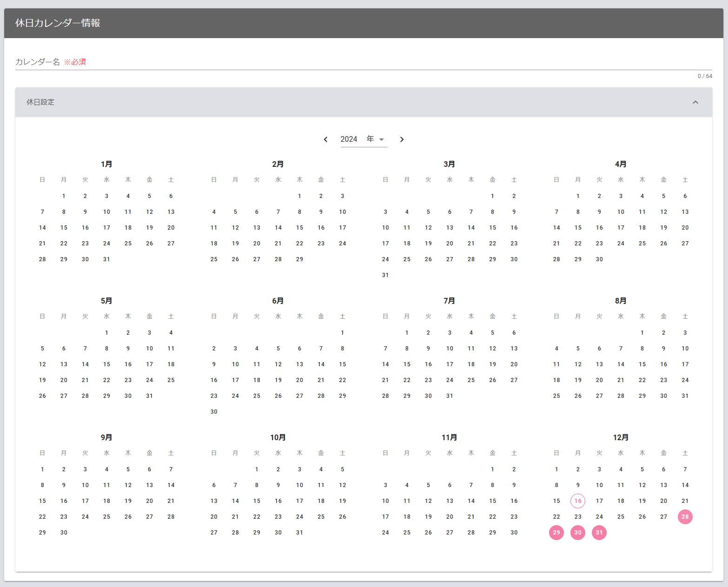Deselect holiday December 29

pos(556,533)
